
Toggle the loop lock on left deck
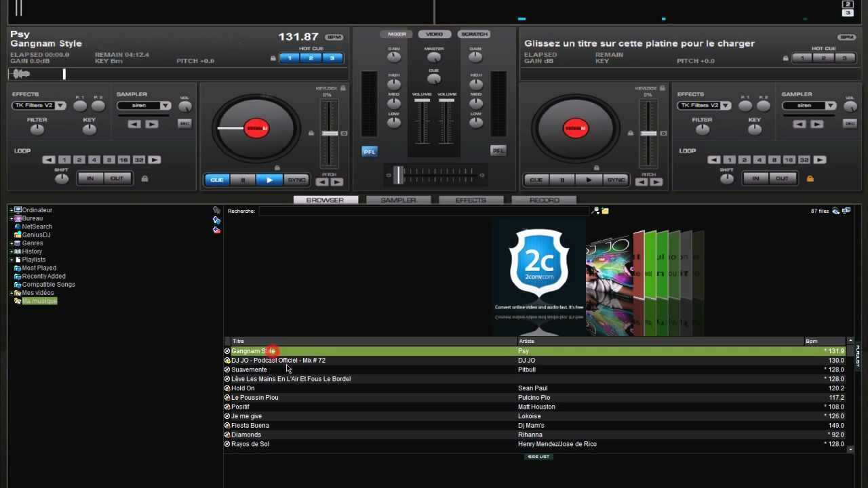click(144, 179)
